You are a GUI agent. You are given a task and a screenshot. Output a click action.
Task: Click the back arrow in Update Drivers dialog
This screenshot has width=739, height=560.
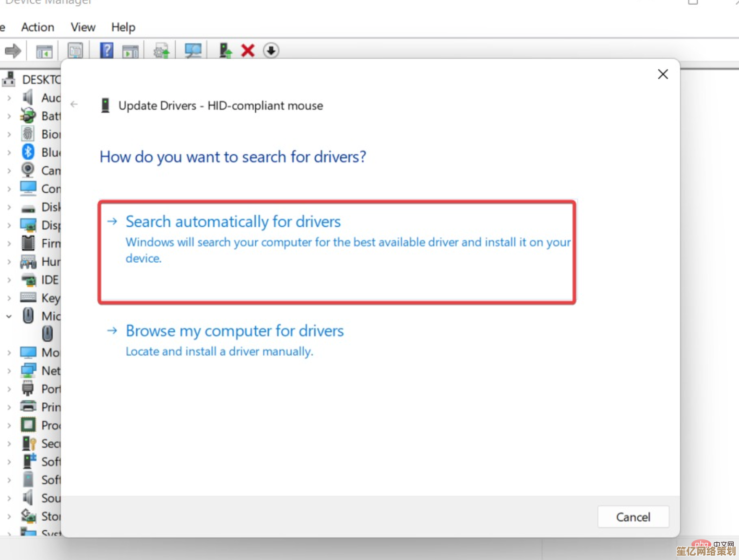[x=74, y=105]
